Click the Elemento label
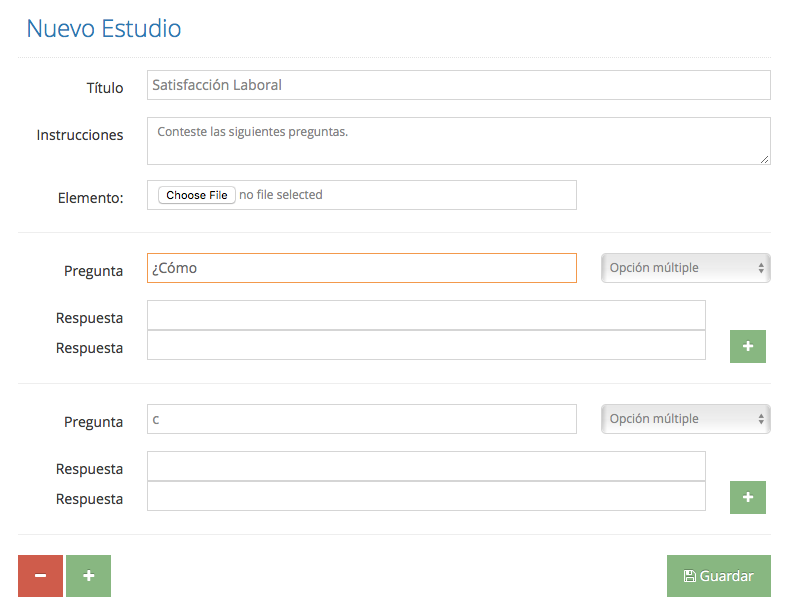The width and height of the screenshot is (787, 613). coord(90,198)
